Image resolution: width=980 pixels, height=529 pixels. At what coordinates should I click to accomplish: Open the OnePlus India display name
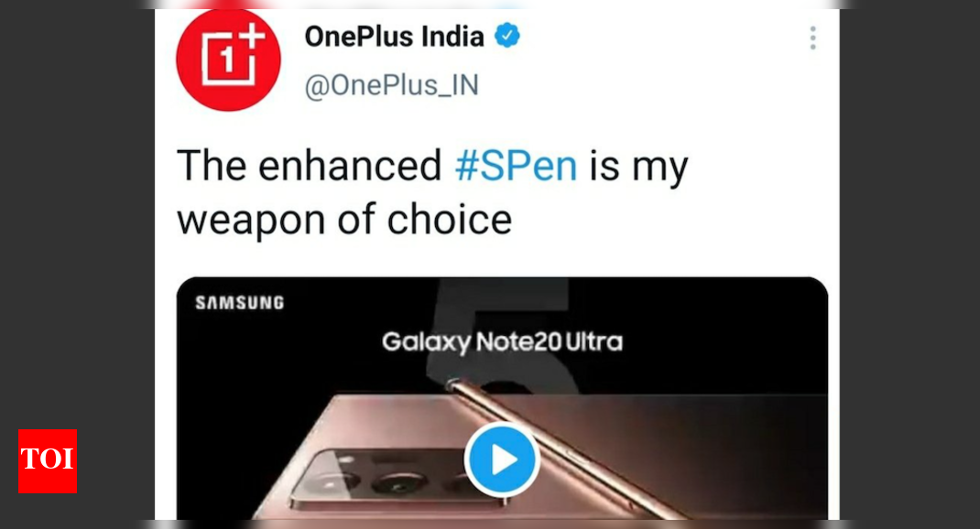pos(394,37)
